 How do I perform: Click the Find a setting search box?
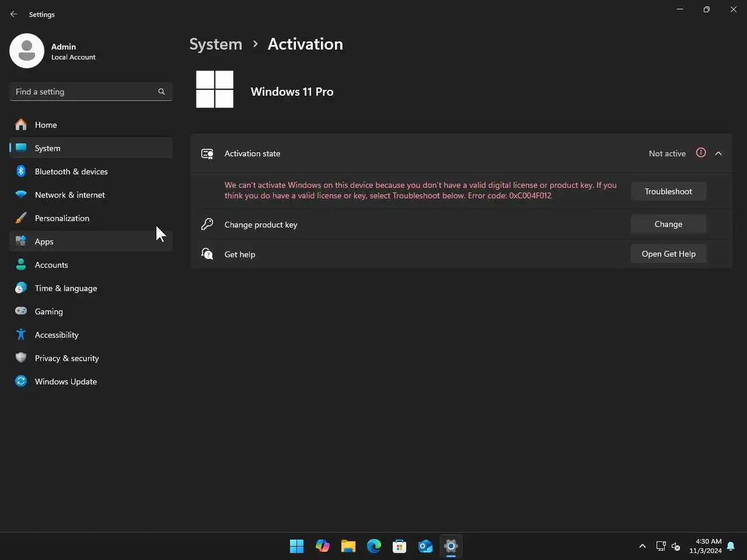(91, 92)
